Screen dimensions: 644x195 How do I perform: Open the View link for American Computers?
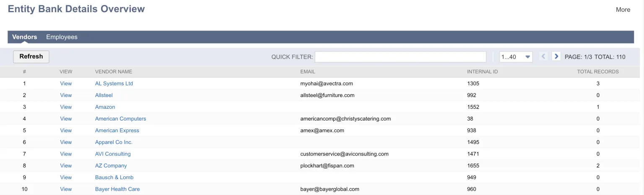pyautogui.click(x=66, y=119)
